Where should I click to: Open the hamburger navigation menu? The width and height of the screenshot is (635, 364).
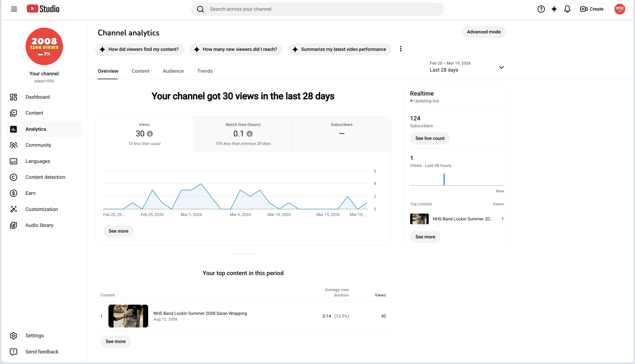point(14,9)
